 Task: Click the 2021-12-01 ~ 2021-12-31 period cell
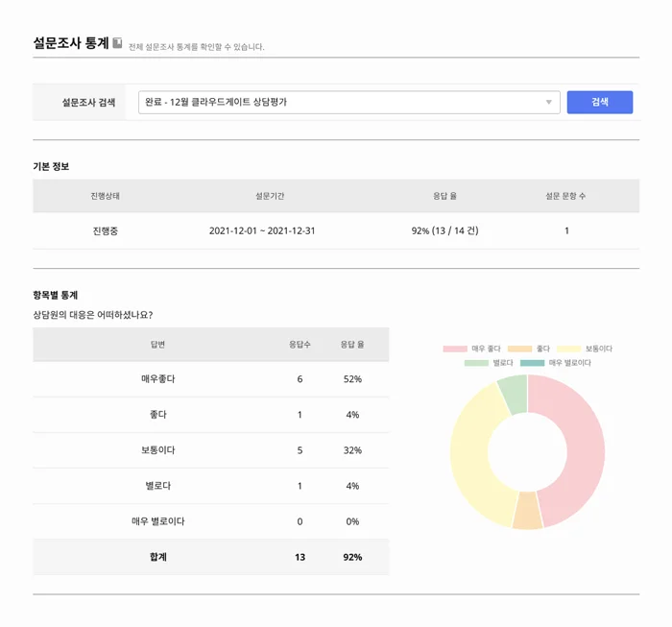click(262, 231)
